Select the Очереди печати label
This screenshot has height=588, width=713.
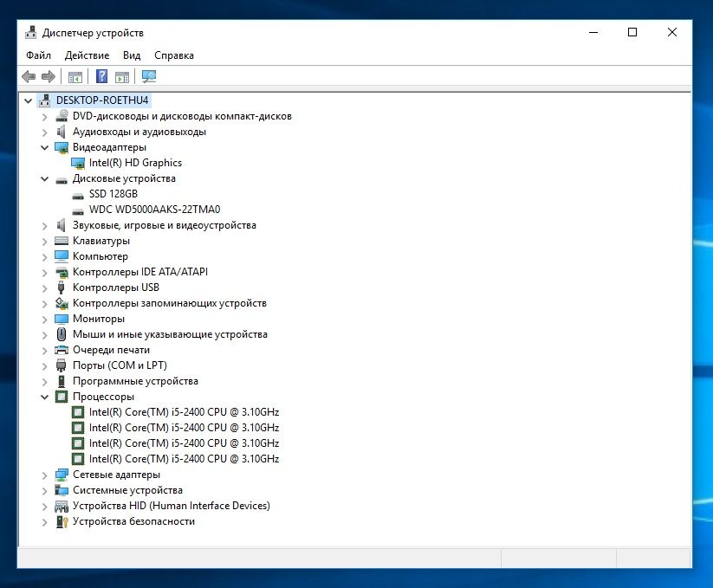coord(112,350)
